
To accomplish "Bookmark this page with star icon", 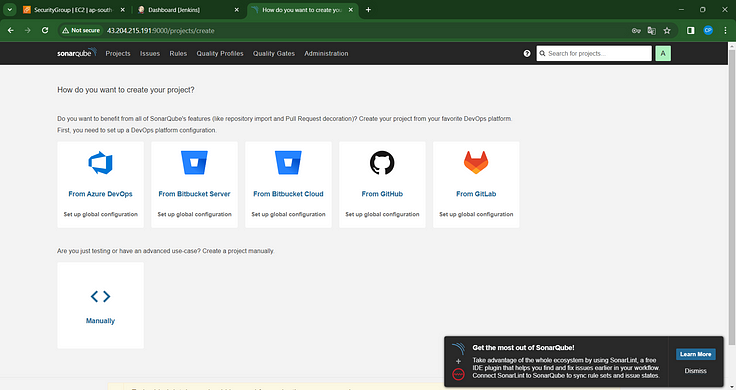I will coord(667,31).
